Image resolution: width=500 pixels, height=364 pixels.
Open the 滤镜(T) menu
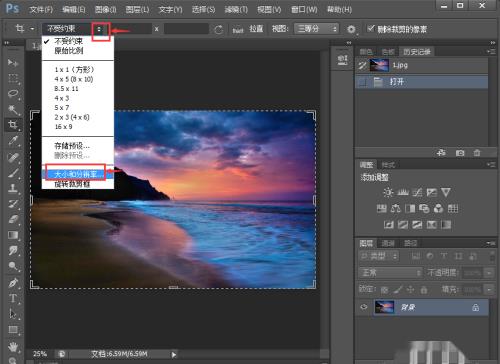(x=236, y=9)
